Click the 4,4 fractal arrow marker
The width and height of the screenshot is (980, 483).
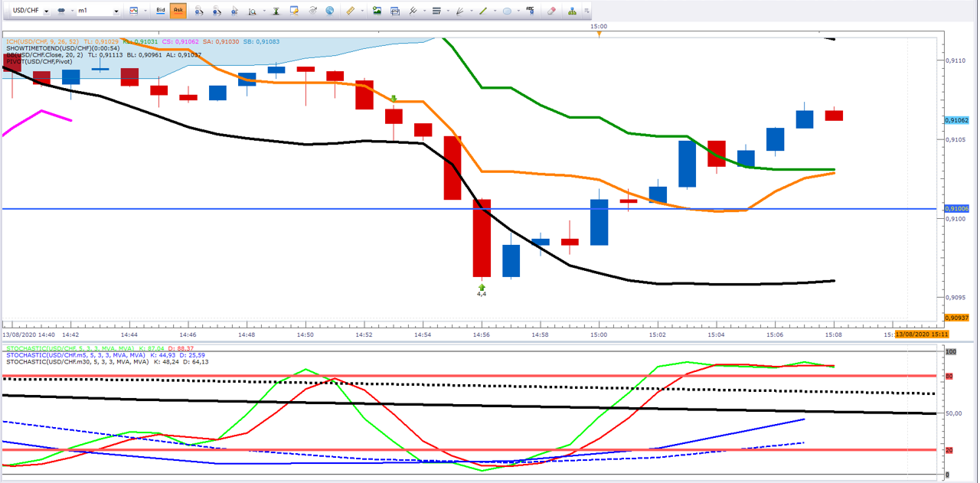[482, 290]
